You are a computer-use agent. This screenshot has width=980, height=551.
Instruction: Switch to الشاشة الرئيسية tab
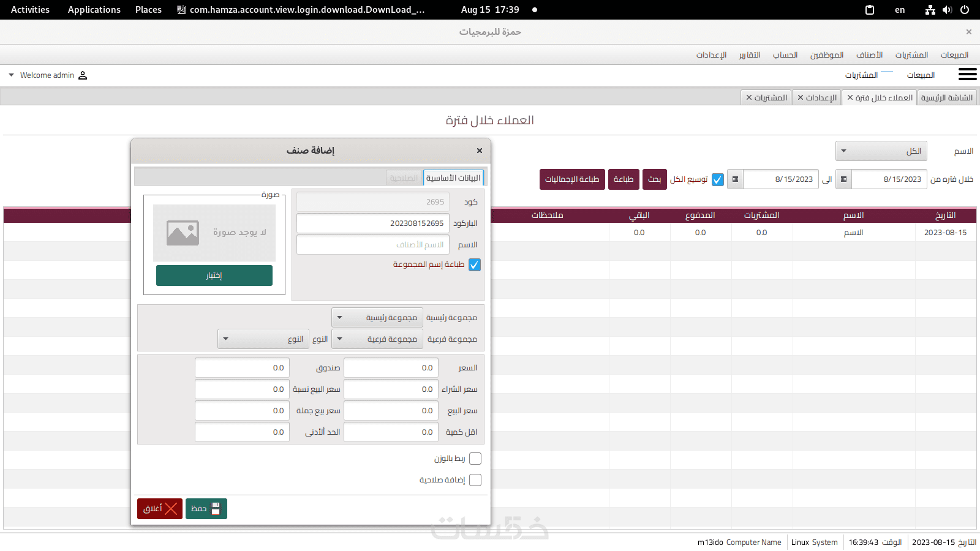point(947,98)
